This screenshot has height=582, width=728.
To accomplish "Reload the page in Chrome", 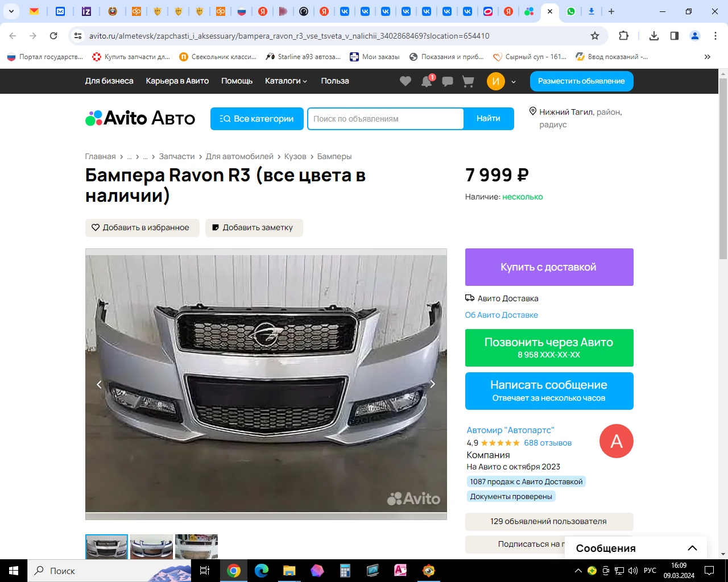I will tap(53, 36).
